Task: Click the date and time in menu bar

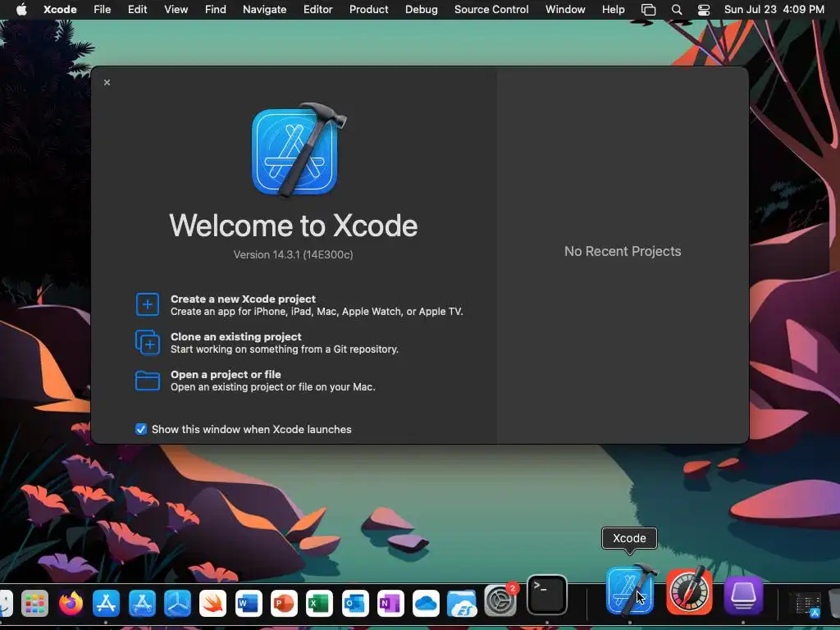Action: click(x=774, y=10)
